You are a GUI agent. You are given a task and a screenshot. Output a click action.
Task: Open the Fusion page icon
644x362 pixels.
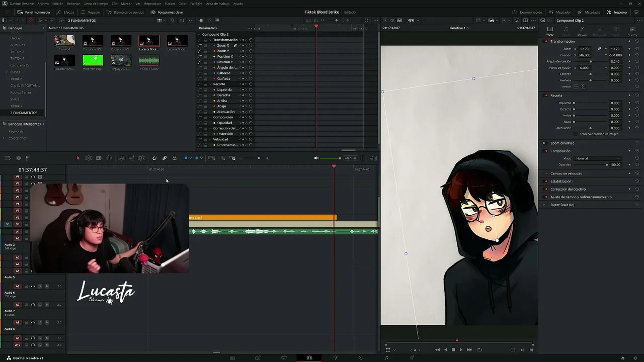tap(335, 358)
